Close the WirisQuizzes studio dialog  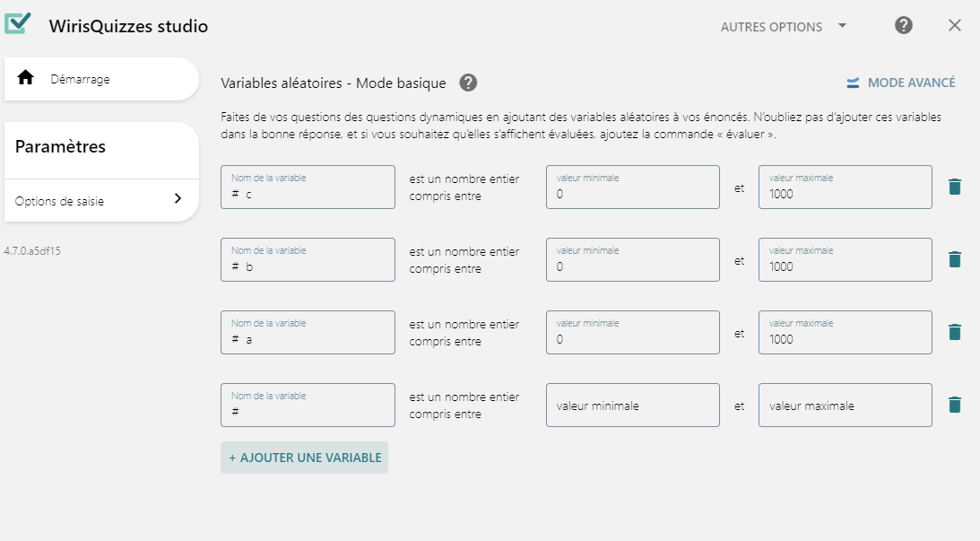coord(954,25)
